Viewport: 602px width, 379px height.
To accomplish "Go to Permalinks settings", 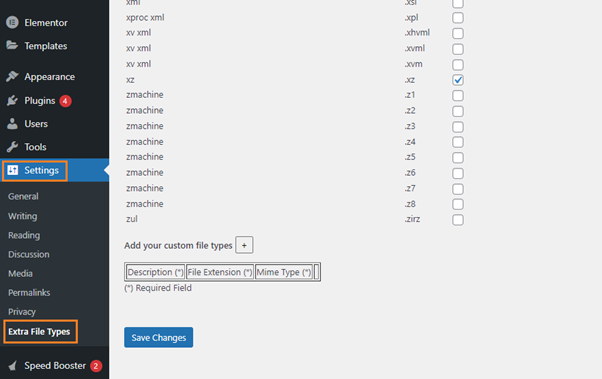I will [29, 293].
